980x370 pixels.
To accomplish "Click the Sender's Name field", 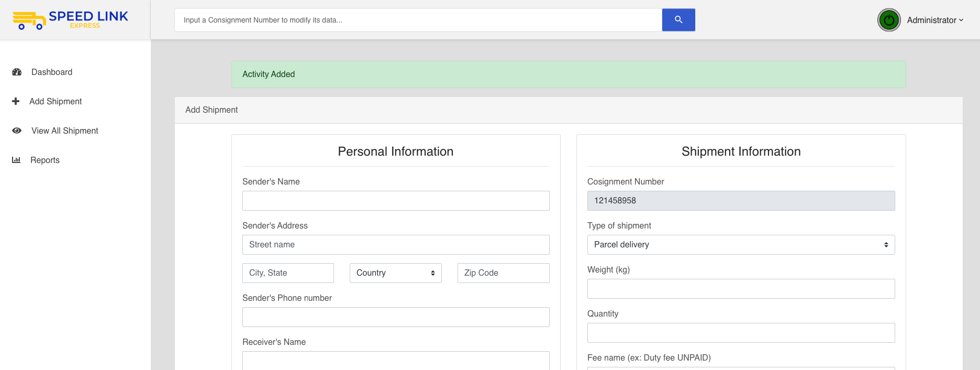I will coord(396,201).
